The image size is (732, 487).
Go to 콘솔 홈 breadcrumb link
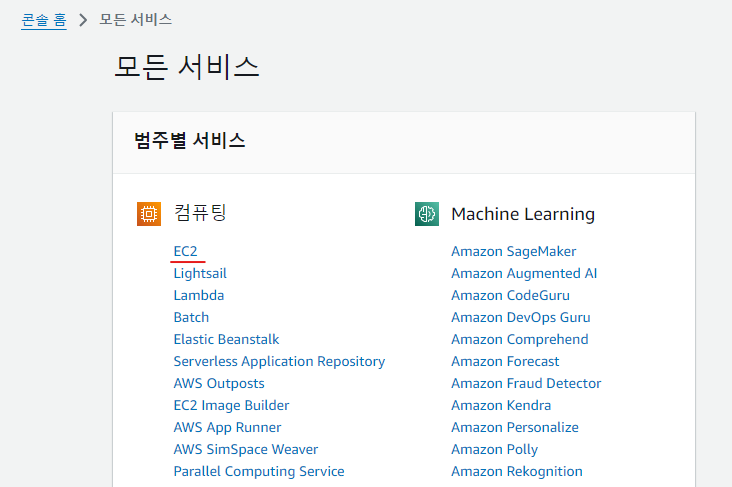coord(44,20)
